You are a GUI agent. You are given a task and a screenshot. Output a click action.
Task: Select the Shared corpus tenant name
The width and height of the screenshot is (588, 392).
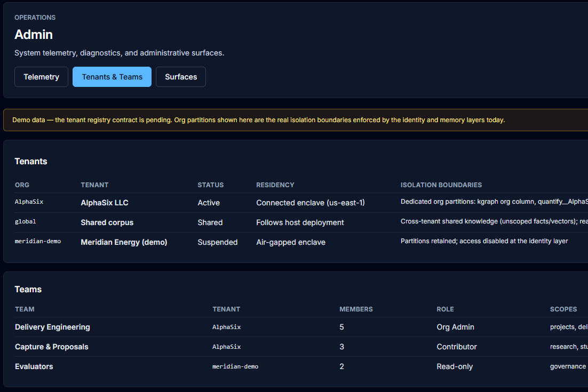pyautogui.click(x=107, y=222)
